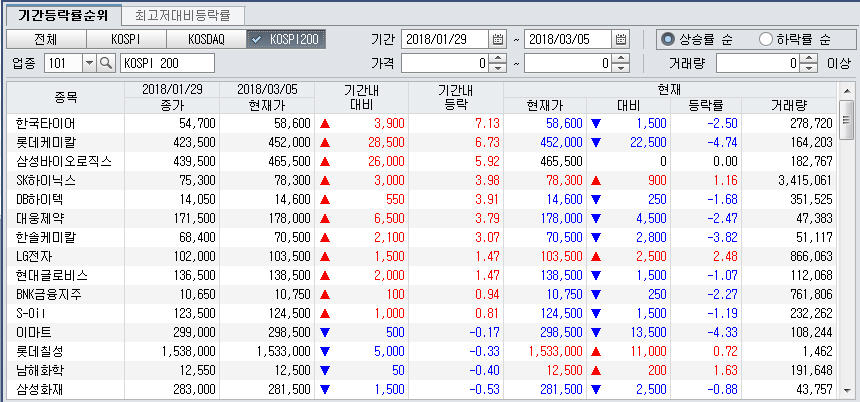Image resolution: width=860 pixels, height=402 pixels.
Task: Click the 기간내 대비 column header
Action: [x=361, y=98]
